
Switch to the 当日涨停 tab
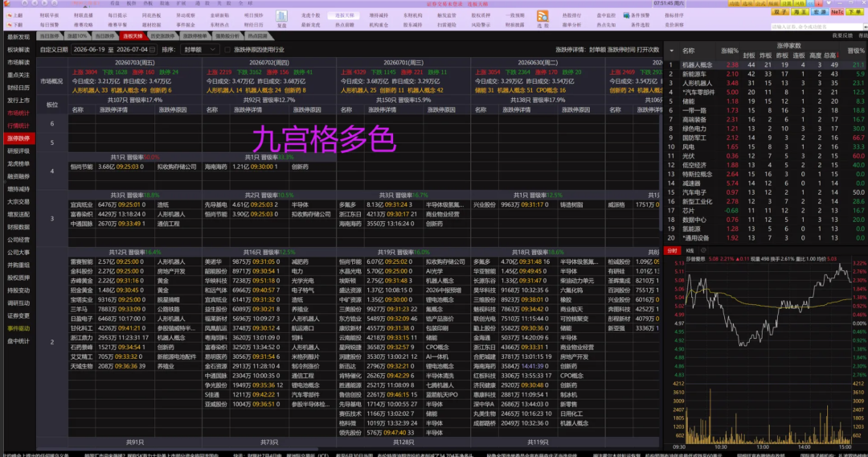tap(50, 36)
